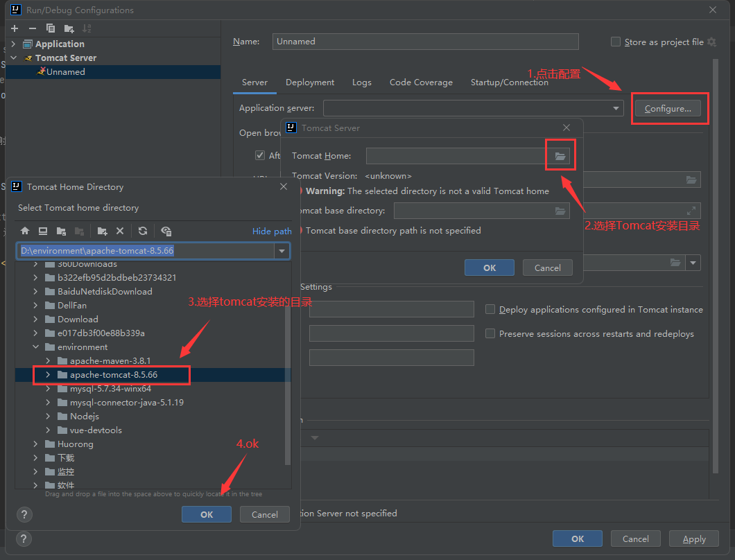Remove configuration with minus icon
Image resolution: width=735 pixels, height=560 pixels.
click(x=33, y=28)
